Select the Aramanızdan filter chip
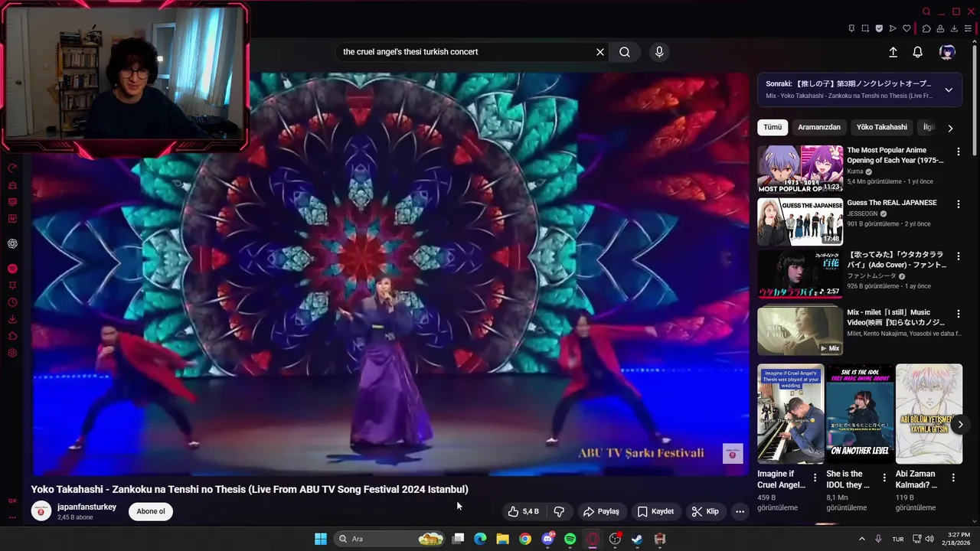This screenshot has height=551, width=980. (x=819, y=127)
